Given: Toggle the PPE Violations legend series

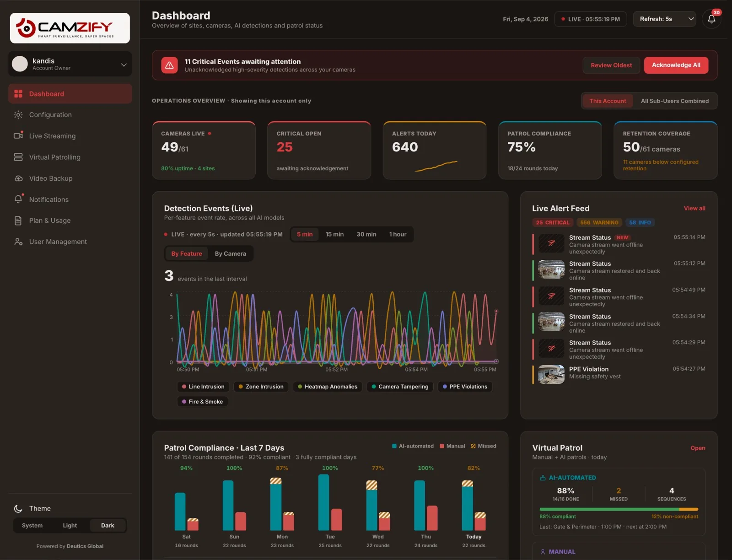Looking at the screenshot, I should pos(465,387).
